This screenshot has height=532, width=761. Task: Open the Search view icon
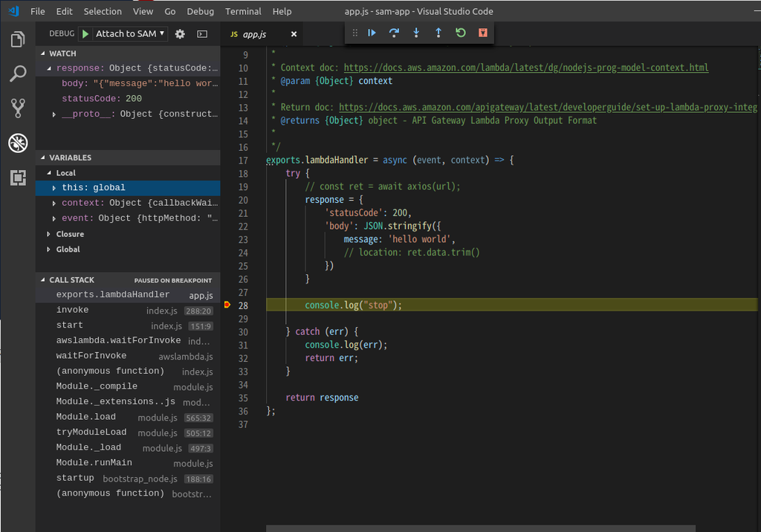[x=18, y=74]
